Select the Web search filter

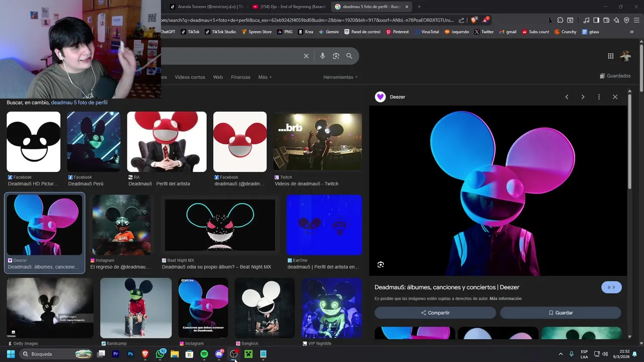(x=218, y=77)
